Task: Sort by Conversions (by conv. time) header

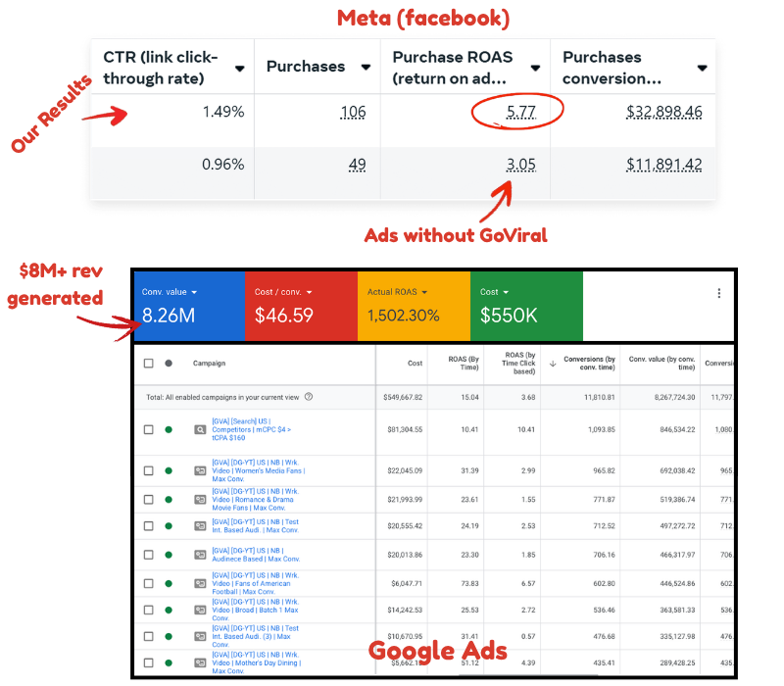Action: coord(590,363)
